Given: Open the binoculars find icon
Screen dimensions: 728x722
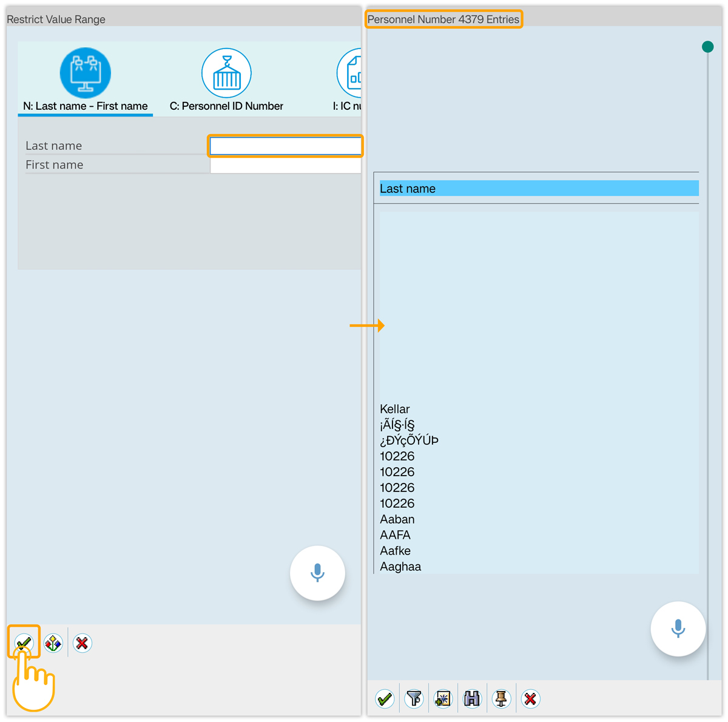Looking at the screenshot, I should [x=472, y=699].
